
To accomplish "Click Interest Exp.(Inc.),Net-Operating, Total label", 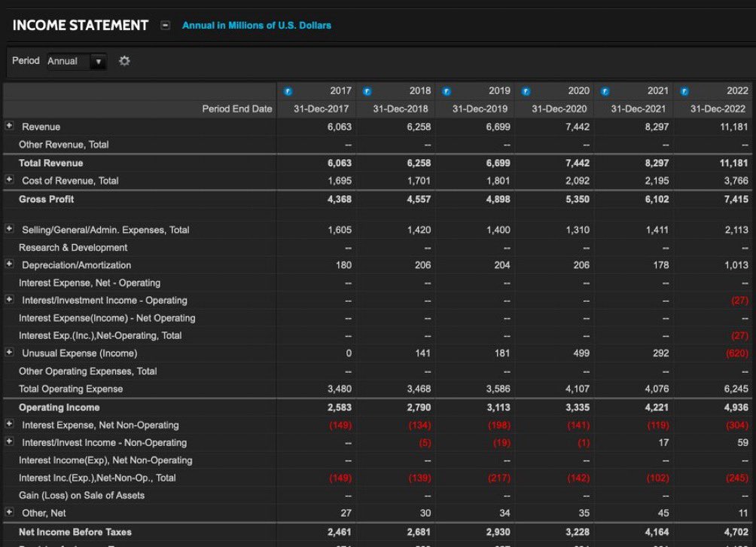I will coord(100,336).
